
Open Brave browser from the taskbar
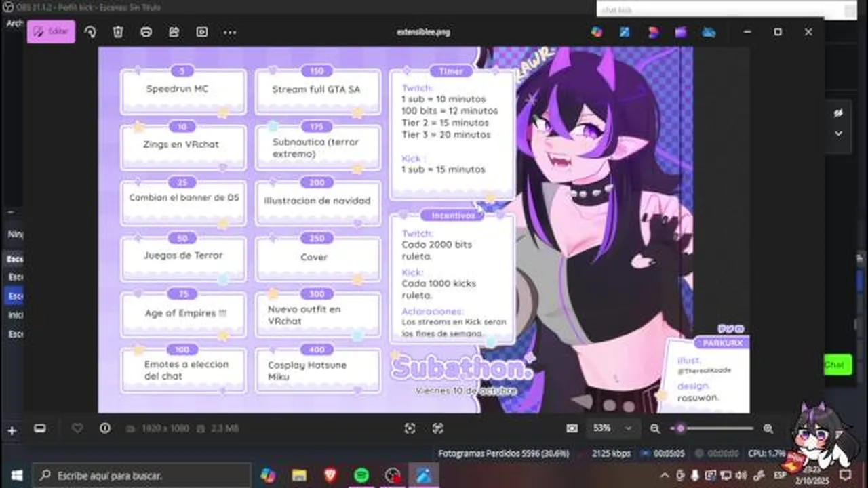coord(330,475)
